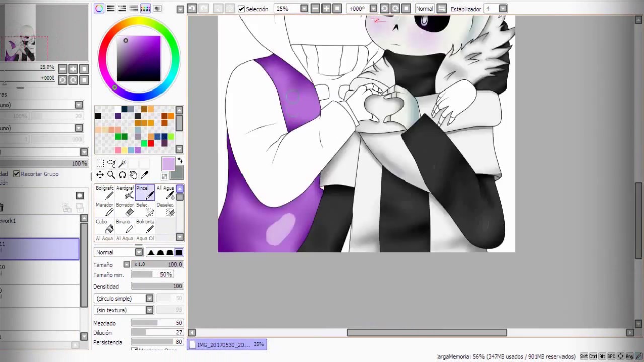
Task: Open the zoom percentage dropdown
Action: 304,9
